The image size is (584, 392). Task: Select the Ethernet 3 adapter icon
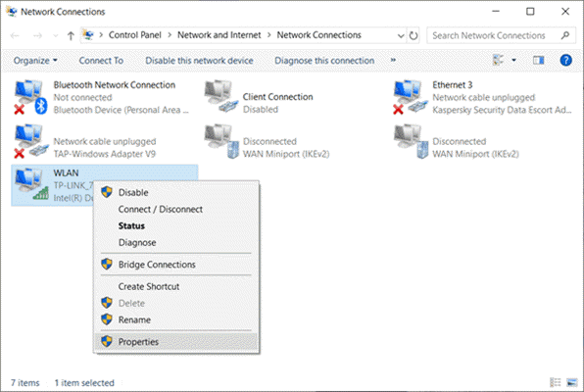[410, 97]
